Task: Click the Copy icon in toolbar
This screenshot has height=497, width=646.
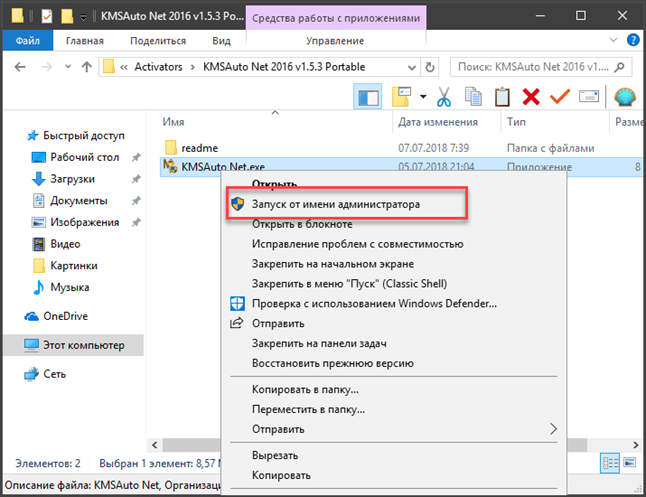Action: coord(474,97)
